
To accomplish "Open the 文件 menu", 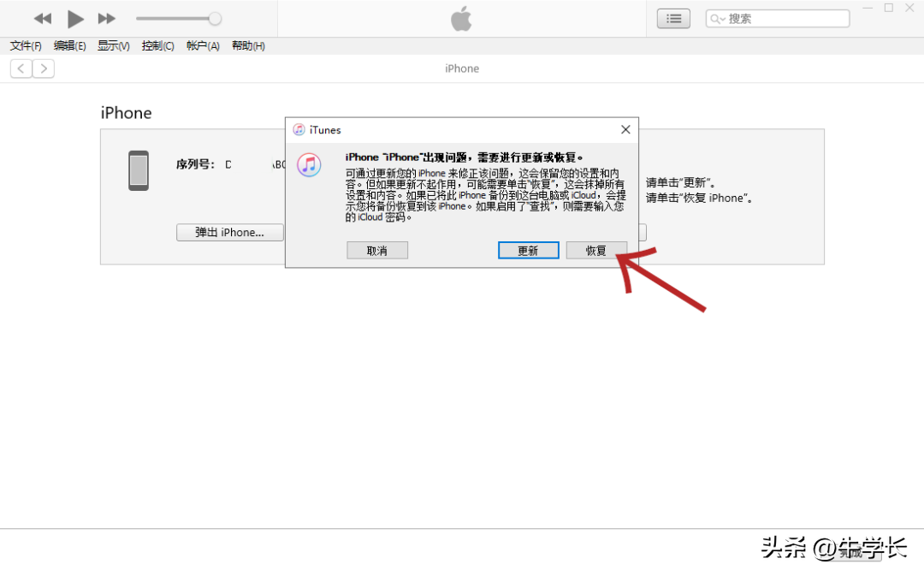I will [25, 45].
